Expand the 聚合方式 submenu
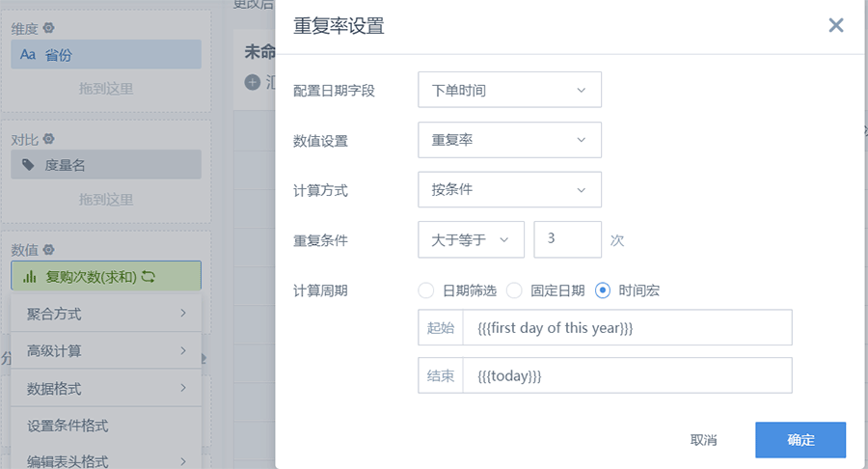Image resolution: width=868 pixels, height=469 pixels. pos(106,314)
